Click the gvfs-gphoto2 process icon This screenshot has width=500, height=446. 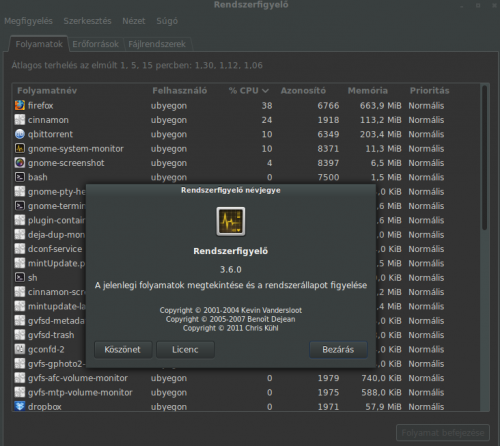(x=20, y=363)
